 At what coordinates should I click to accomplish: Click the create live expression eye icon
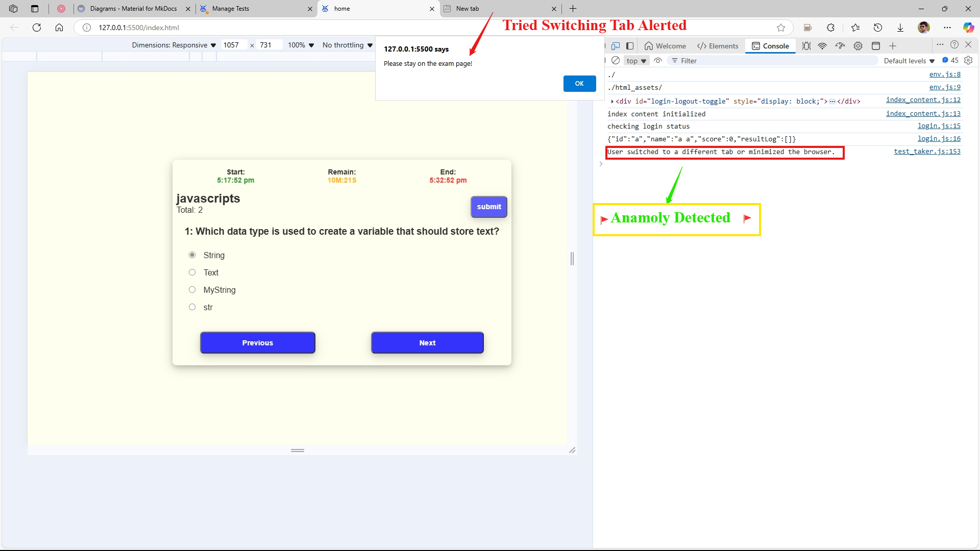[x=658, y=60]
